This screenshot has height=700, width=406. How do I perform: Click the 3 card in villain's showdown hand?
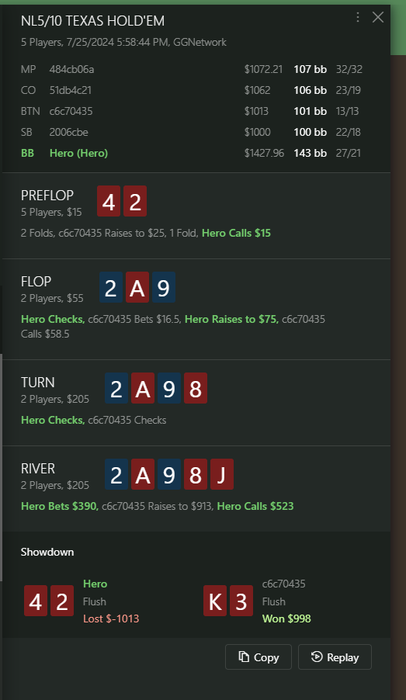coord(241,601)
